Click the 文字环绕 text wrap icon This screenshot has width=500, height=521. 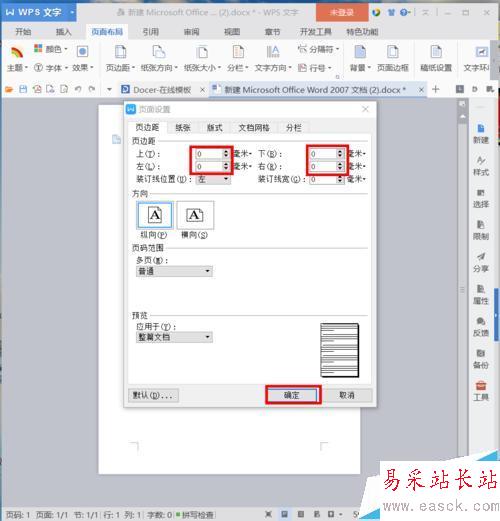point(481,52)
